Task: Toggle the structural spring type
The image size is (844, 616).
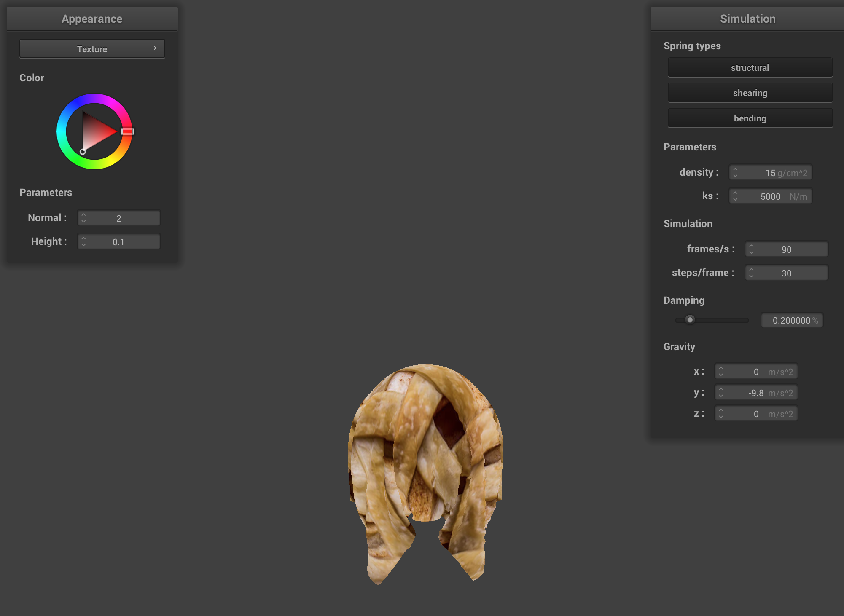Action: click(750, 67)
